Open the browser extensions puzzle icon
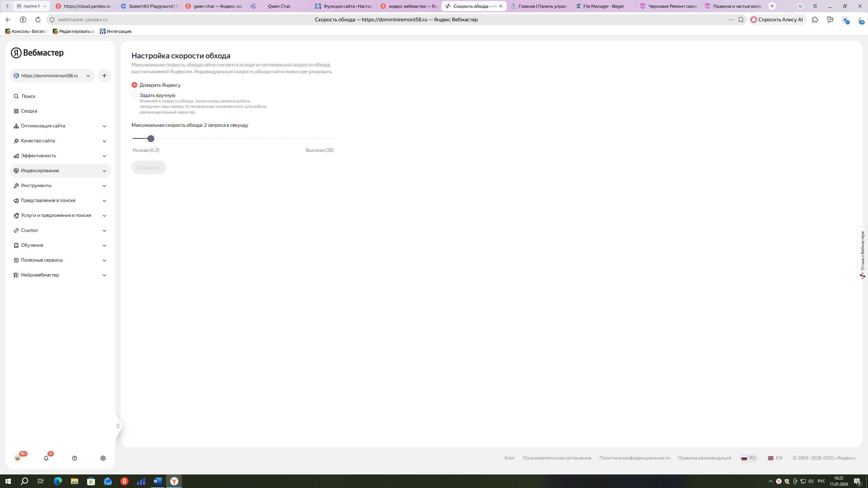This screenshot has width=868, height=488. (815, 20)
